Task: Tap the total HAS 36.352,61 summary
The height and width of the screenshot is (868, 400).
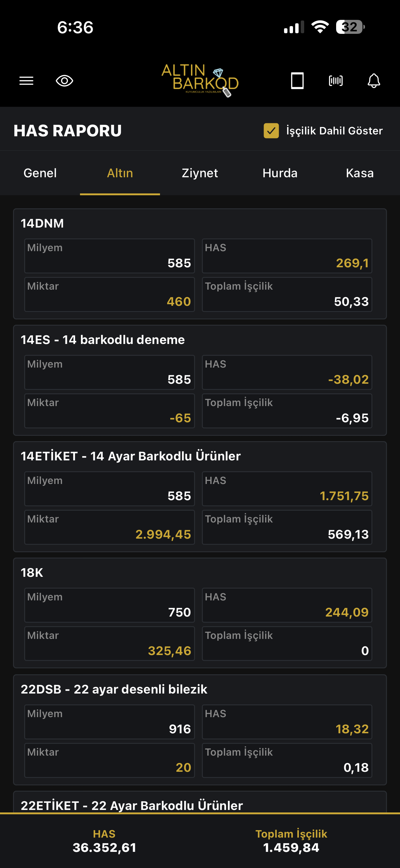Action: coord(104,841)
